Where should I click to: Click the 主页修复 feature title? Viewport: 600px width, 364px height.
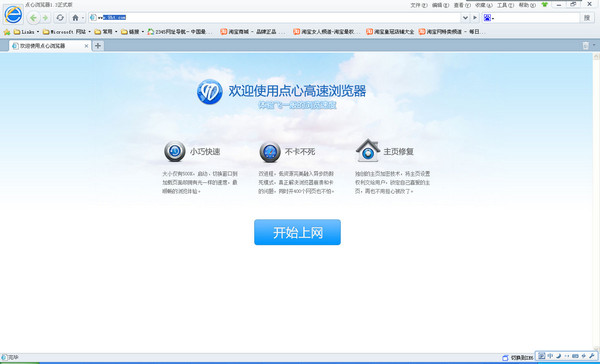(398, 152)
